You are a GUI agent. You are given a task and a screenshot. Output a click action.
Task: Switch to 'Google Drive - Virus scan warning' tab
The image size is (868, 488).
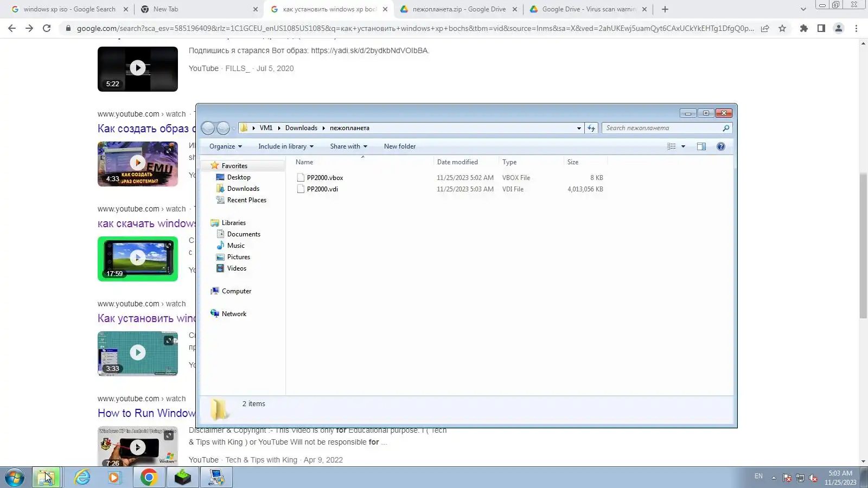point(588,9)
